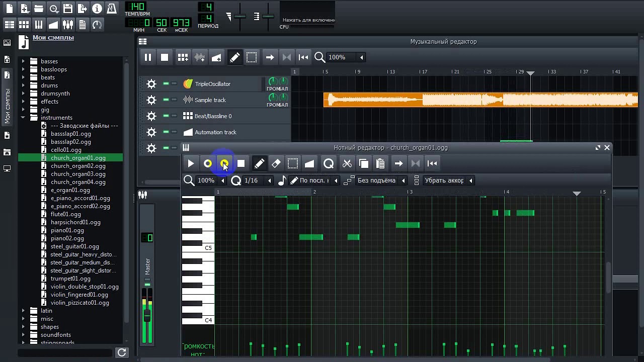Open the gear menu for TripleOscillator track
This screenshot has height=362, width=644.
(x=151, y=84)
